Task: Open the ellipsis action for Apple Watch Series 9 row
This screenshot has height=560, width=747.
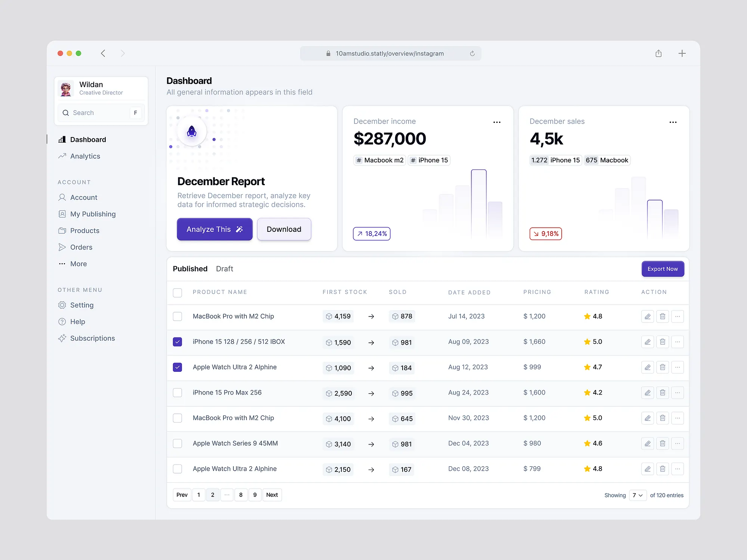Action: pos(677,444)
